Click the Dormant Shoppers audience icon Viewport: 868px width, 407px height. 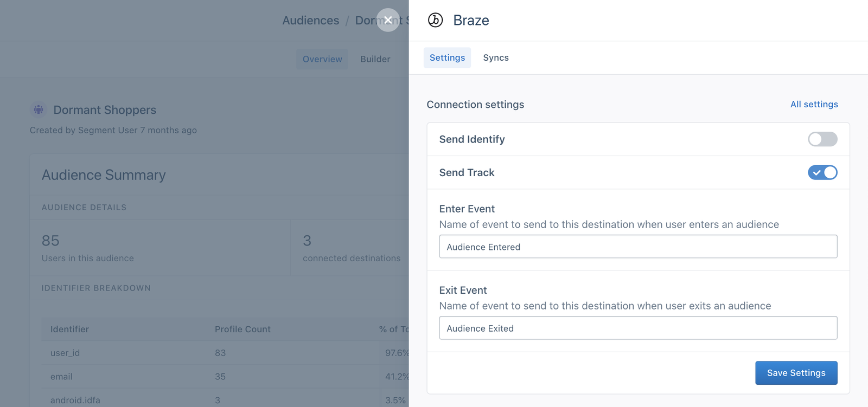(38, 109)
